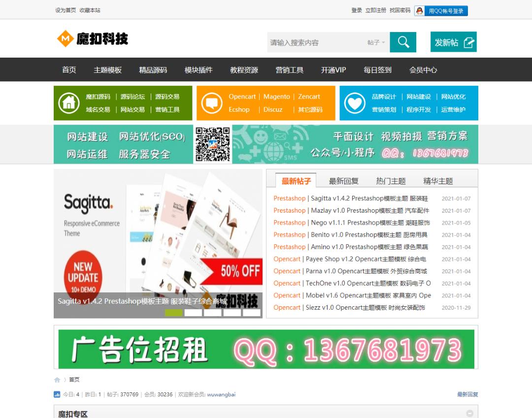Click 收藏本站 link

90,10
